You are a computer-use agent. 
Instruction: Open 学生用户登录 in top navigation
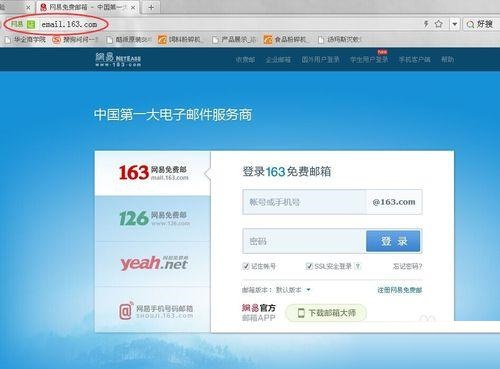point(369,60)
